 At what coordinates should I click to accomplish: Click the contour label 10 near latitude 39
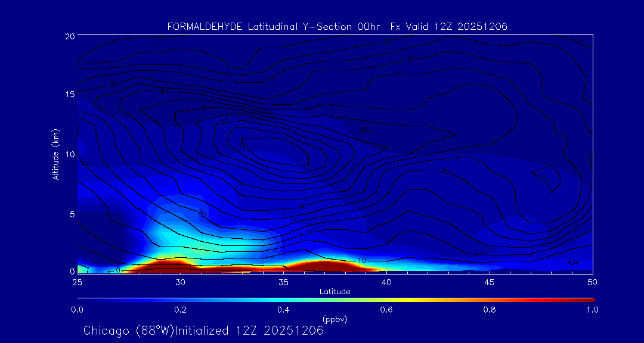(x=362, y=261)
